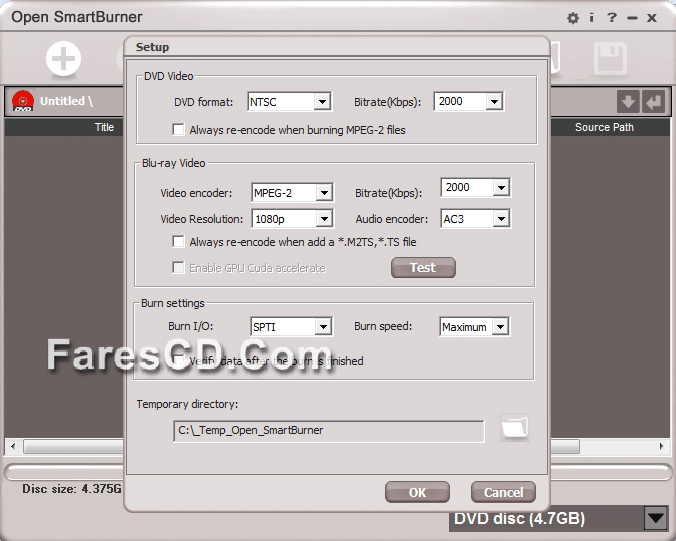
Task: Click the Disc size 4.375G text
Action: pyautogui.click(x=72, y=489)
